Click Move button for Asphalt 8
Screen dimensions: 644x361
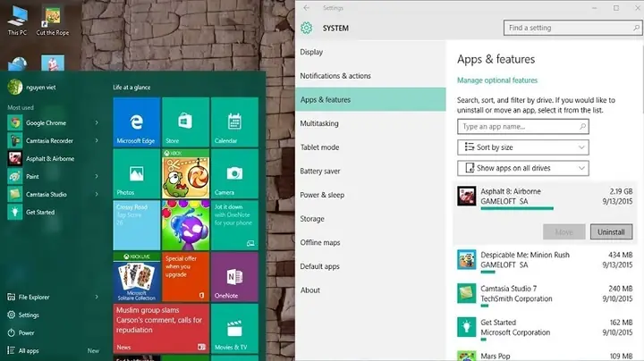tap(563, 231)
